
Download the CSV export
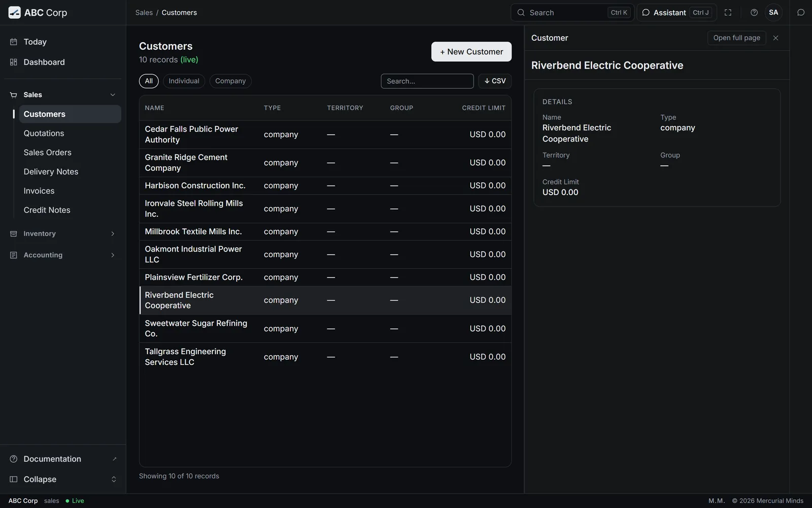coord(495,81)
